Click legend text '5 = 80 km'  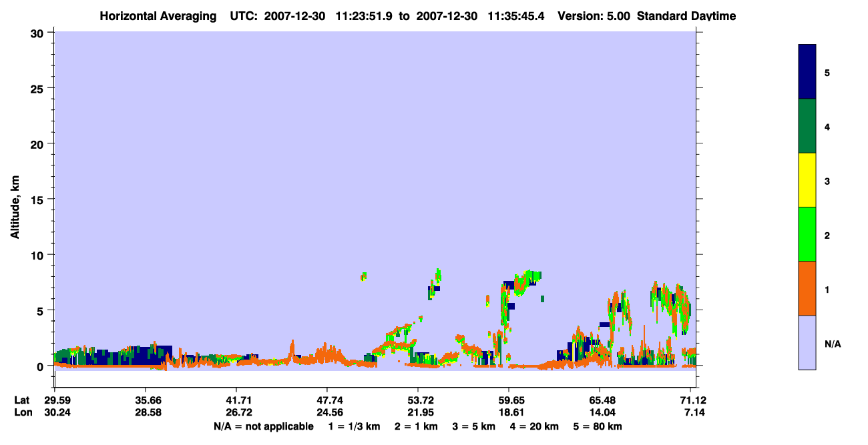(598, 426)
